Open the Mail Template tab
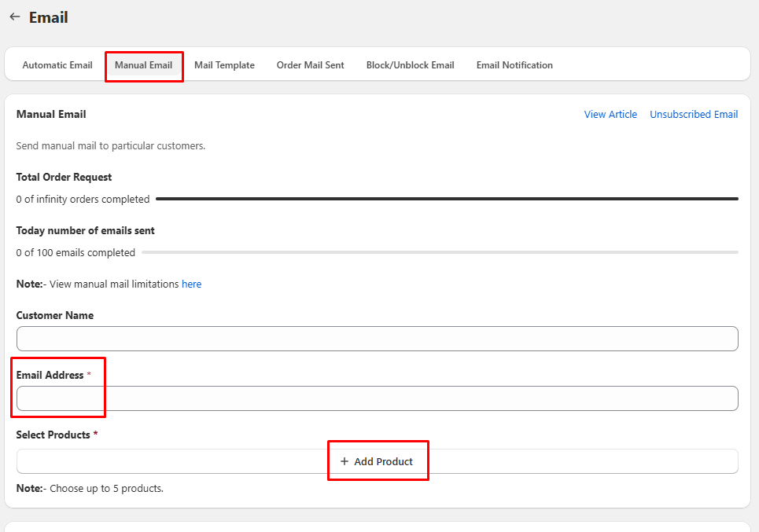 (224, 65)
